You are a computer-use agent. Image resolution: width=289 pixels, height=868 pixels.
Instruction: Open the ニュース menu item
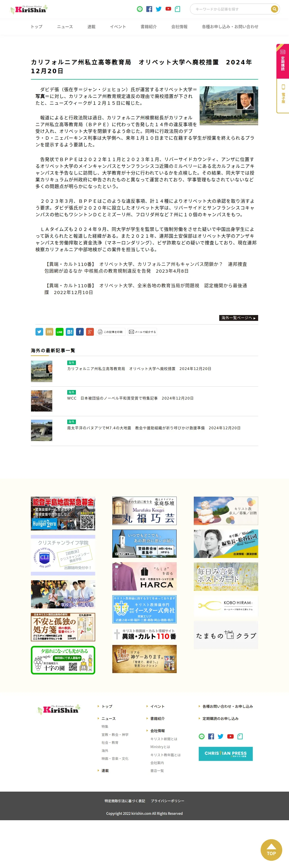[65, 27]
